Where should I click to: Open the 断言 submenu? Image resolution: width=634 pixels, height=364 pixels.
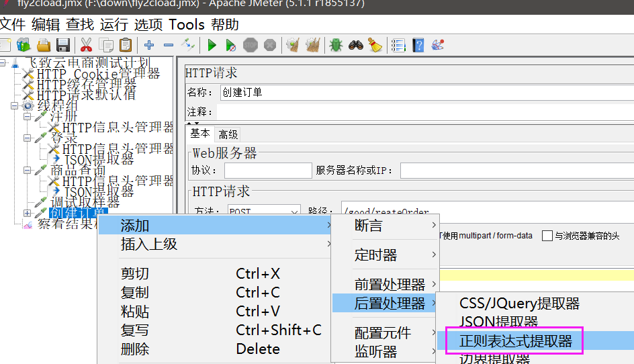(x=386, y=225)
